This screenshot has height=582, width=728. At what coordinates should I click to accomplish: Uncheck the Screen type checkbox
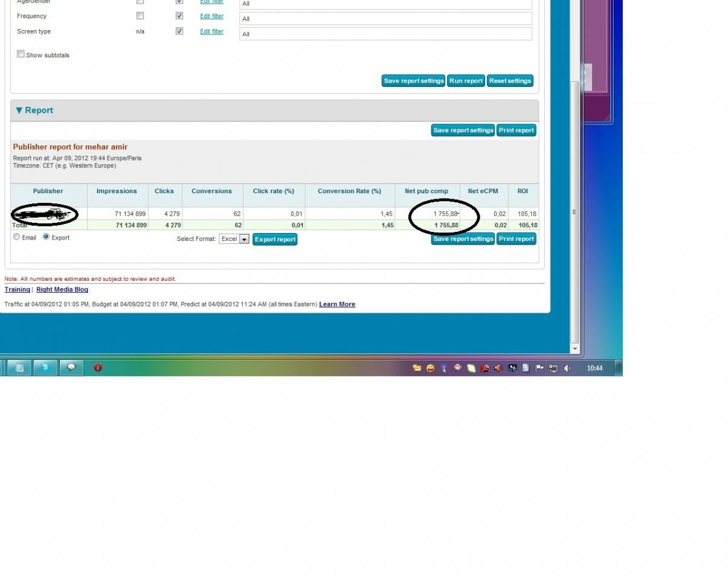(179, 31)
